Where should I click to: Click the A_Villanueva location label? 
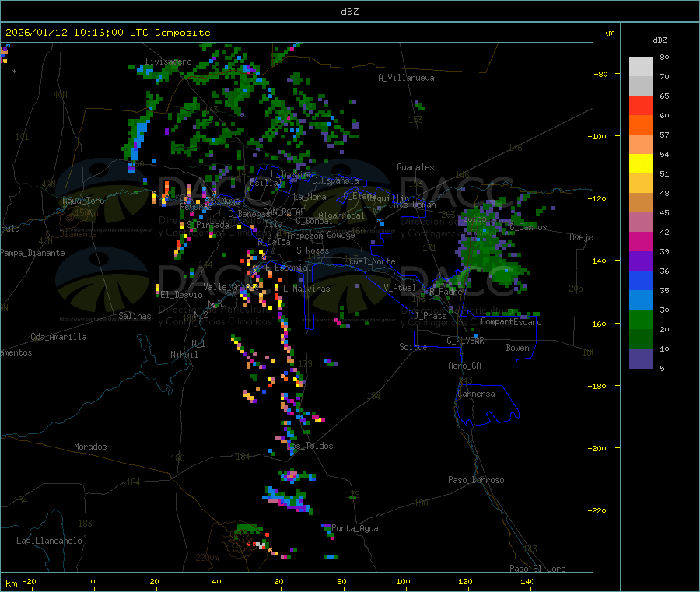click(x=406, y=78)
